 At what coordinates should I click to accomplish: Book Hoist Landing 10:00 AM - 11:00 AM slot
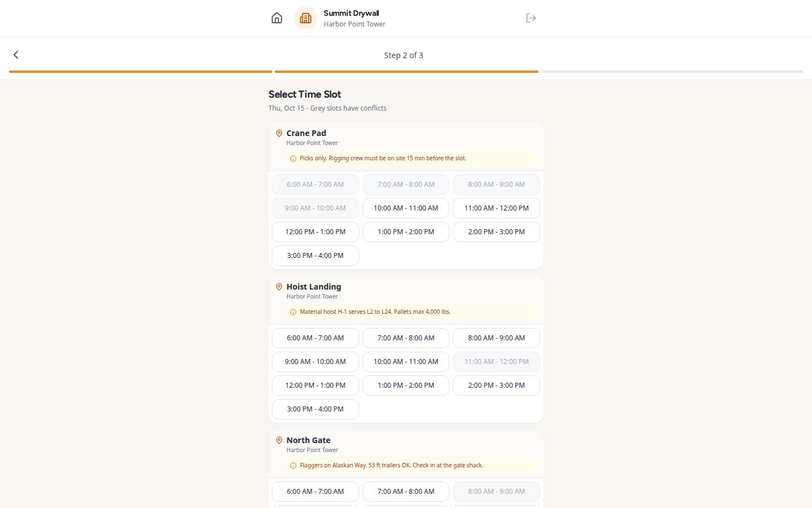(406, 362)
